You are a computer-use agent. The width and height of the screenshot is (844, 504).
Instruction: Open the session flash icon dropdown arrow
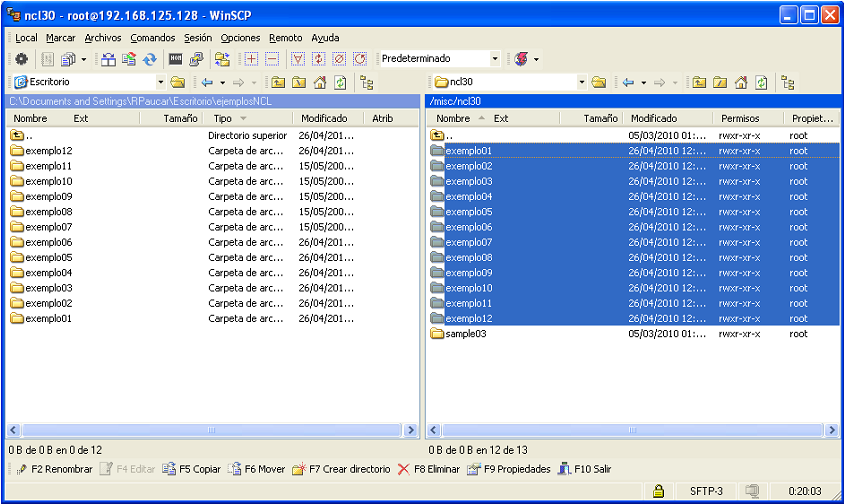point(536,59)
